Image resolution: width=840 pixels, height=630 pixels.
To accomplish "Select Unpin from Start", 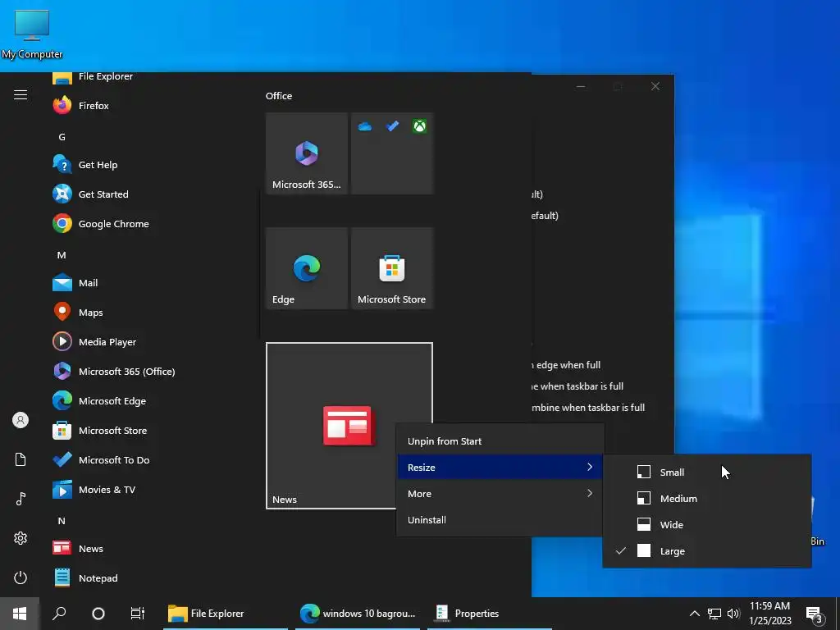I will click(x=500, y=441).
